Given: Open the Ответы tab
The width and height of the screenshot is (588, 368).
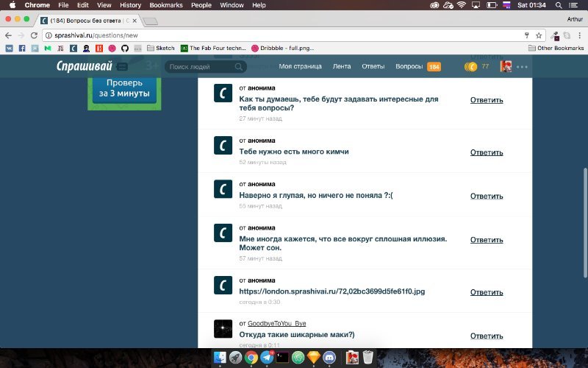Looking at the screenshot, I should [x=373, y=66].
